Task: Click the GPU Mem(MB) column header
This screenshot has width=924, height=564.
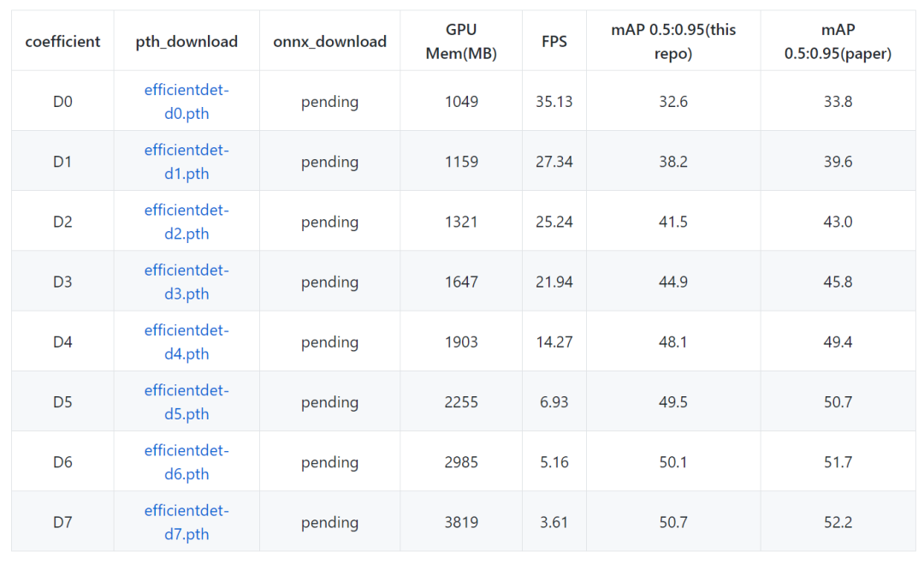Action: click(461, 41)
